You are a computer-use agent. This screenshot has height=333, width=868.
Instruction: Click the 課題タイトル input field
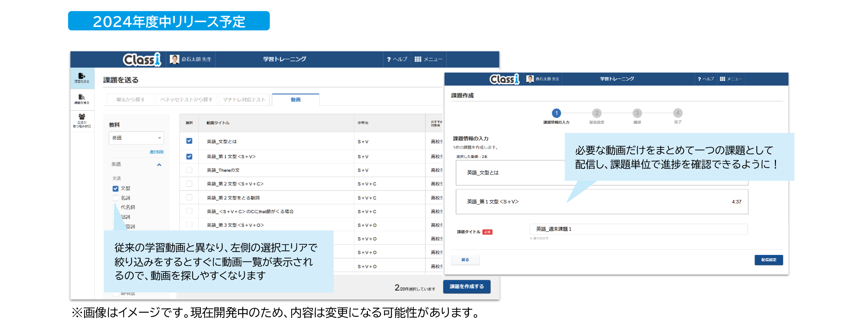[638, 229]
